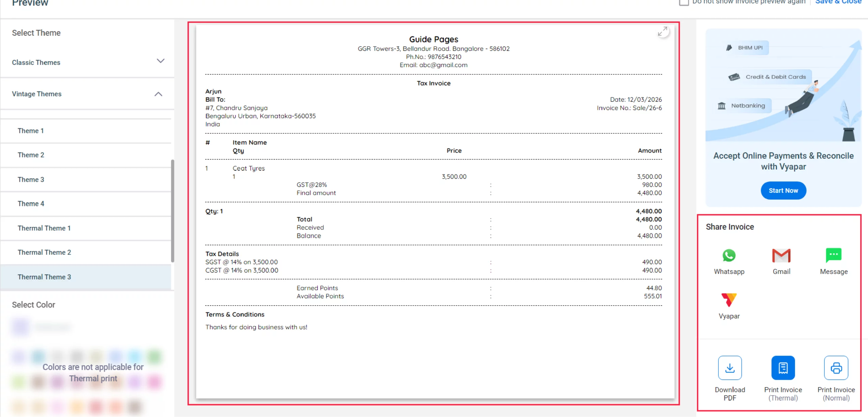Choose Thermal Theme 2
This screenshot has height=417, width=868.
click(44, 253)
